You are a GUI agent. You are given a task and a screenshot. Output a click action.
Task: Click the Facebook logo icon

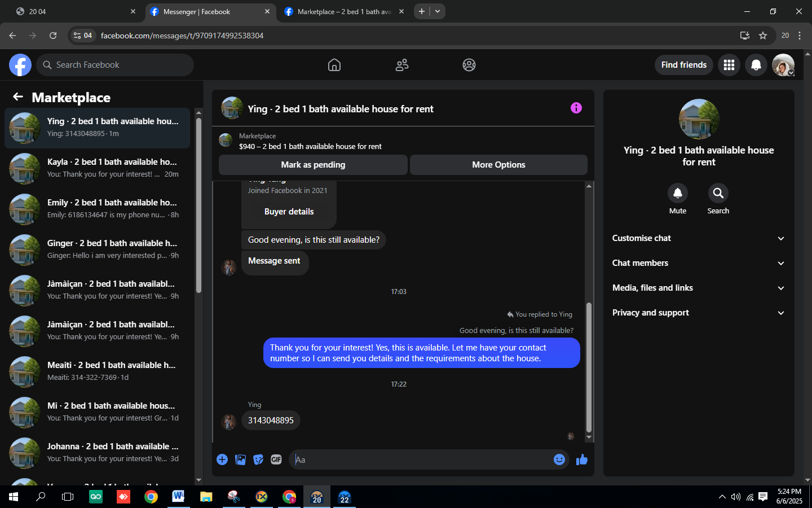click(20, 65)
